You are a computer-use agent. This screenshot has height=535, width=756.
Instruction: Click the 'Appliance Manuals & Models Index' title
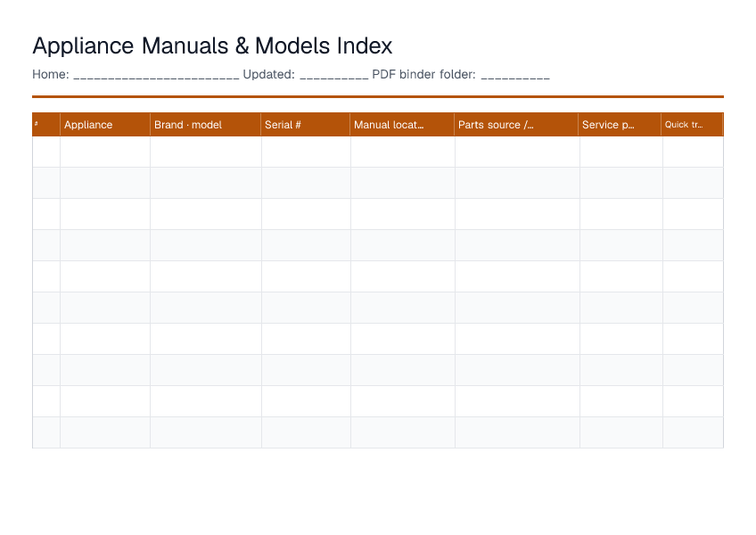[212, 46]
